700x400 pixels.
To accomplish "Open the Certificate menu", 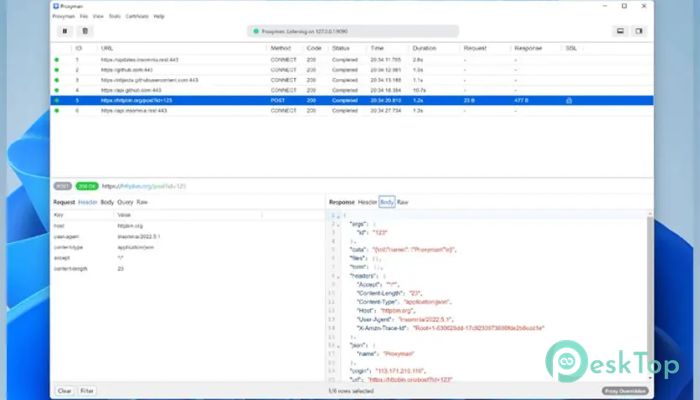I will coord(137,17).
